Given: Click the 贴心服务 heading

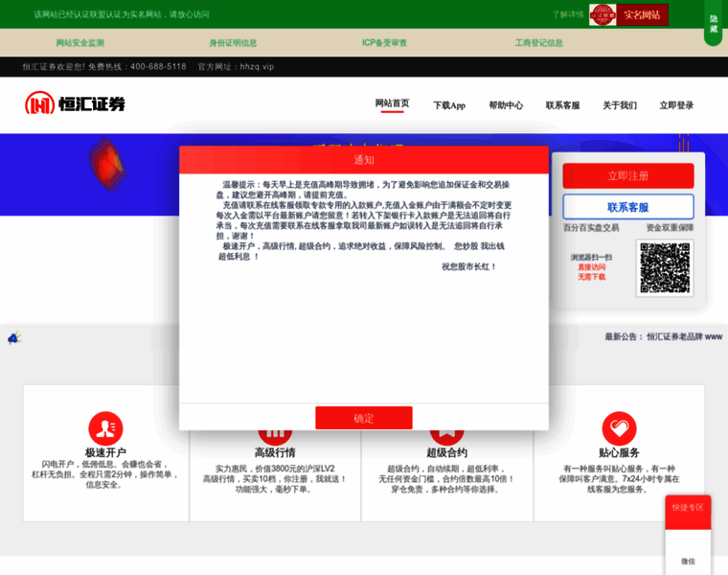Looking at the screenshot, I should coord(619,452).
